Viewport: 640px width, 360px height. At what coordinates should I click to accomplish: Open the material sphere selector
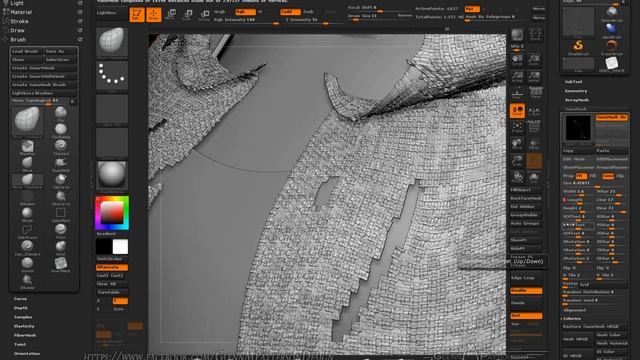tap(112, 175)
